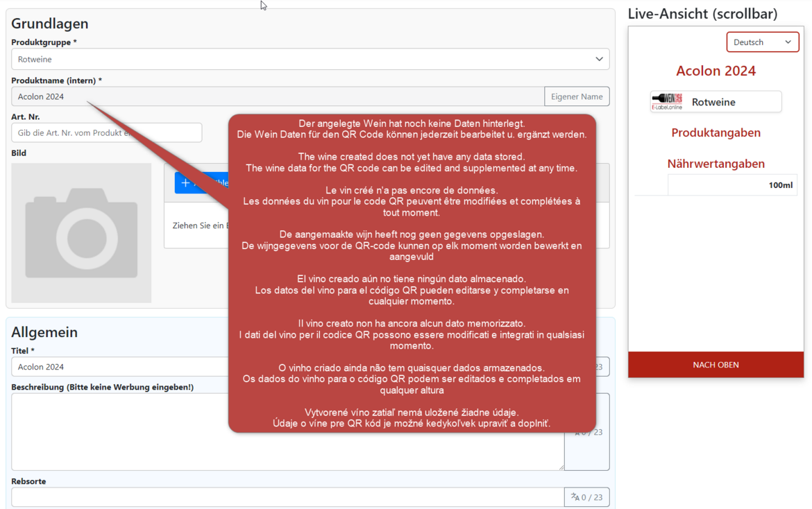812x509 pixels.
Task: Click the "Beschreibung (Bitte keine Werbung eingeben!)" label
Action: (103, 387)
